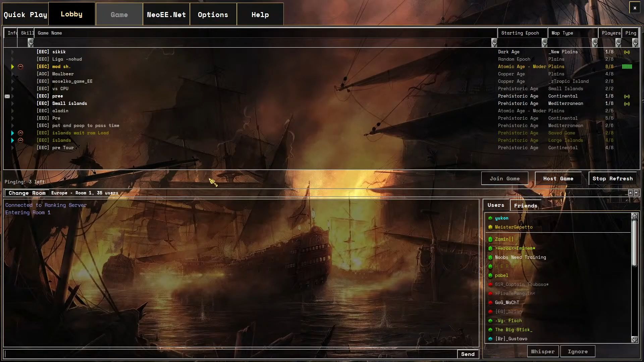Click the chat message input field
Image resolution: width=644 pixels, height=362 pixels.
click(231, 354)
